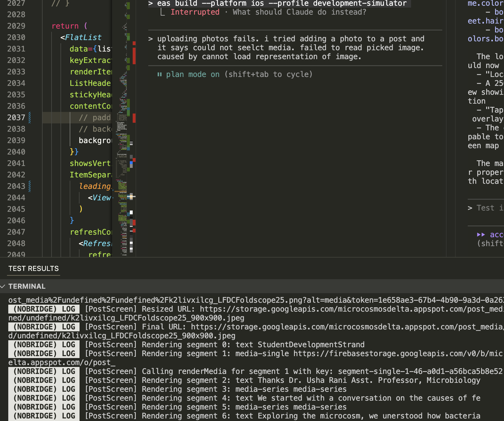Collapse the TERMINAL section chevron
This screenshot has height=421, width=504.
click(x=3, y=286)
